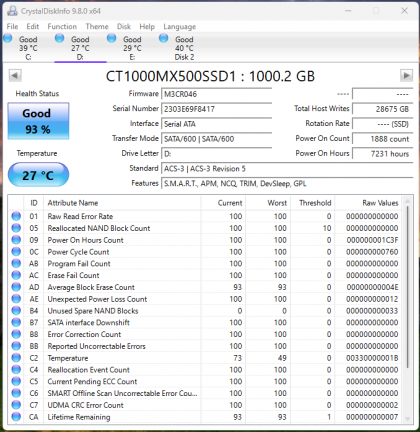Screen dimensions: 420x432
Task: Click status orb for Lifetime Remaining
Action: click(x=16, y=417)
